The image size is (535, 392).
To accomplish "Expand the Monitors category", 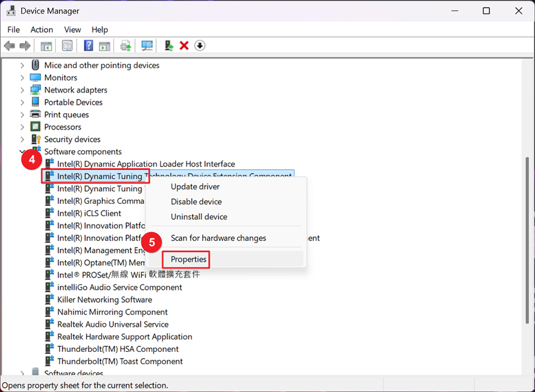I will (22, 78).
